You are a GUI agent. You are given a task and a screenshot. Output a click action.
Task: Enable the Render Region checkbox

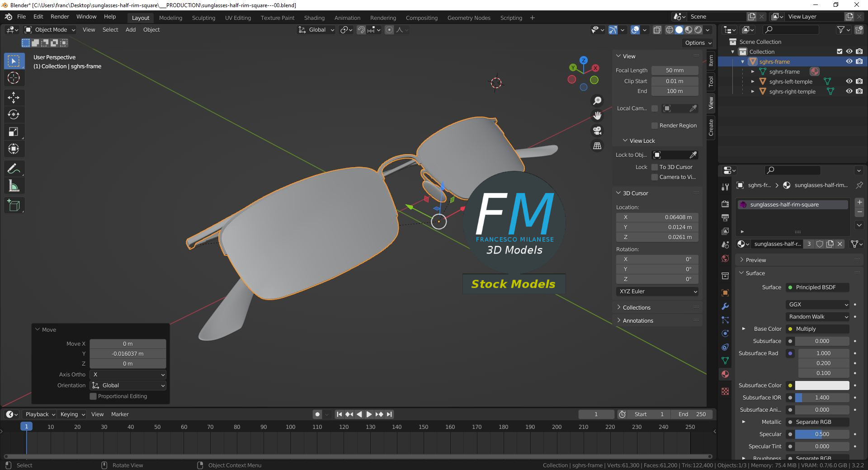654,126
